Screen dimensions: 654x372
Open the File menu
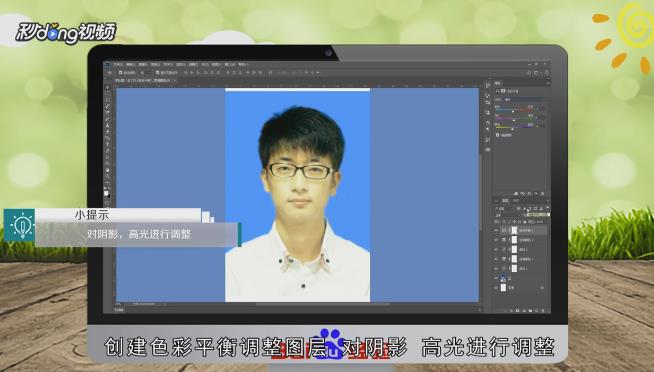pyautogui.click(x=118, y=65)
